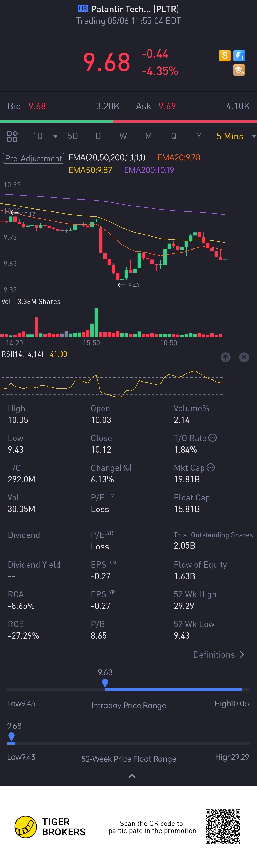257x868 pixels.
Task: Tap the Change(%) 6.13% stat
Action: [111, 473]
